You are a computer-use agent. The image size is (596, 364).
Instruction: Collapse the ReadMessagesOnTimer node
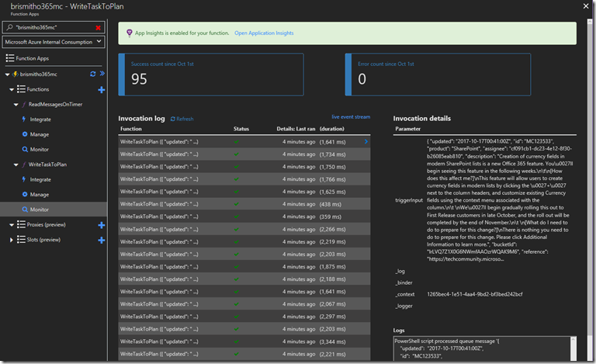(16, 105)
